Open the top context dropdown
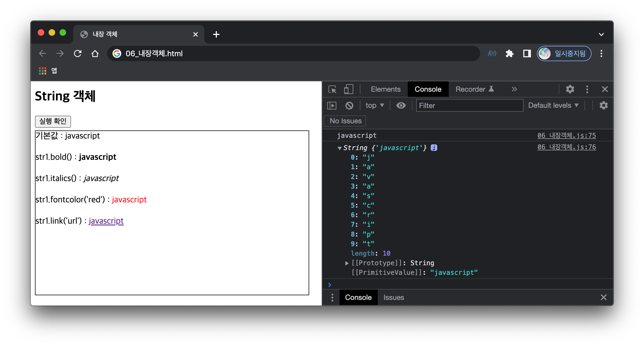This screenshot has width=644, height=346. coord(374,106)
